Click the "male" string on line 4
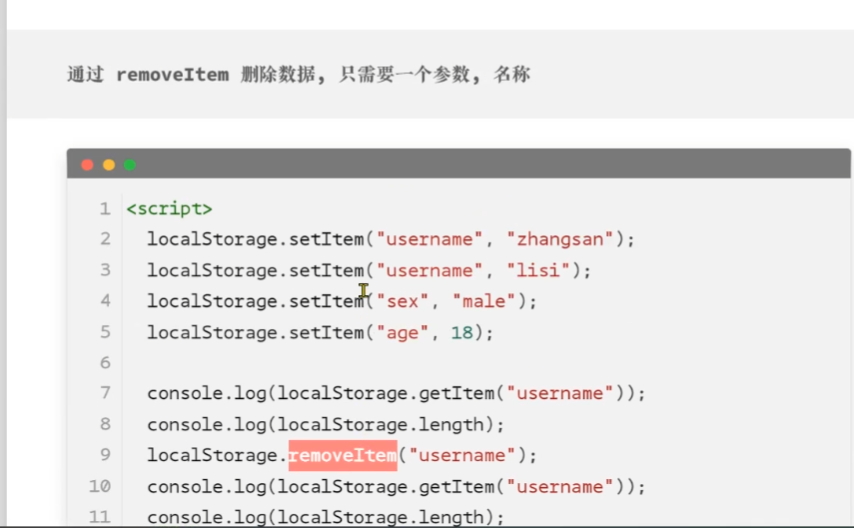 [485, 301]
